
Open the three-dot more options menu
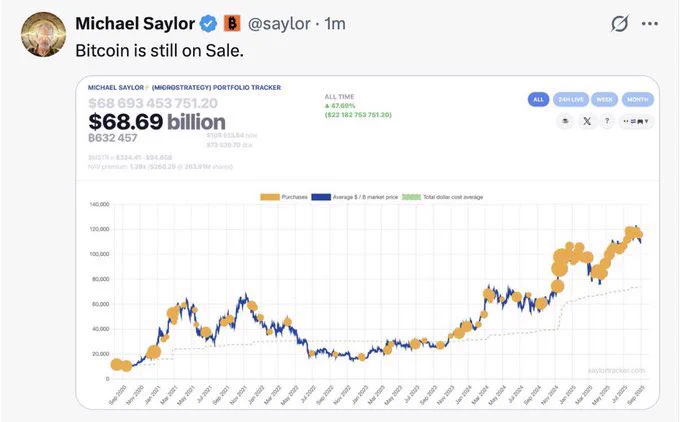[650, 24]
